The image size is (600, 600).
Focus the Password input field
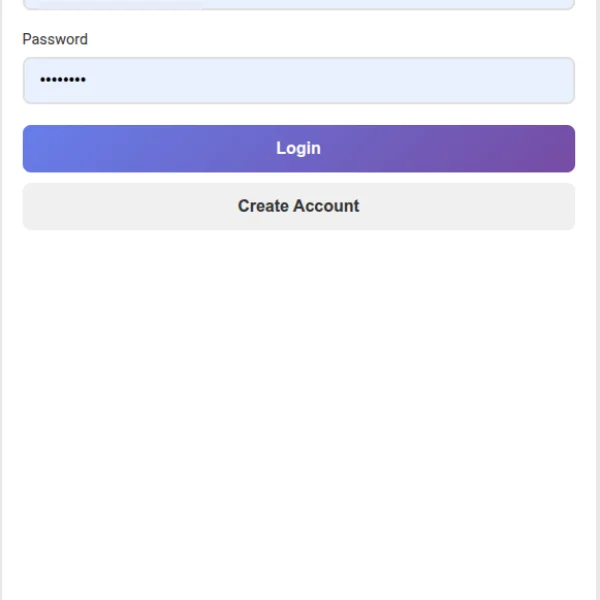click(298, 80)
